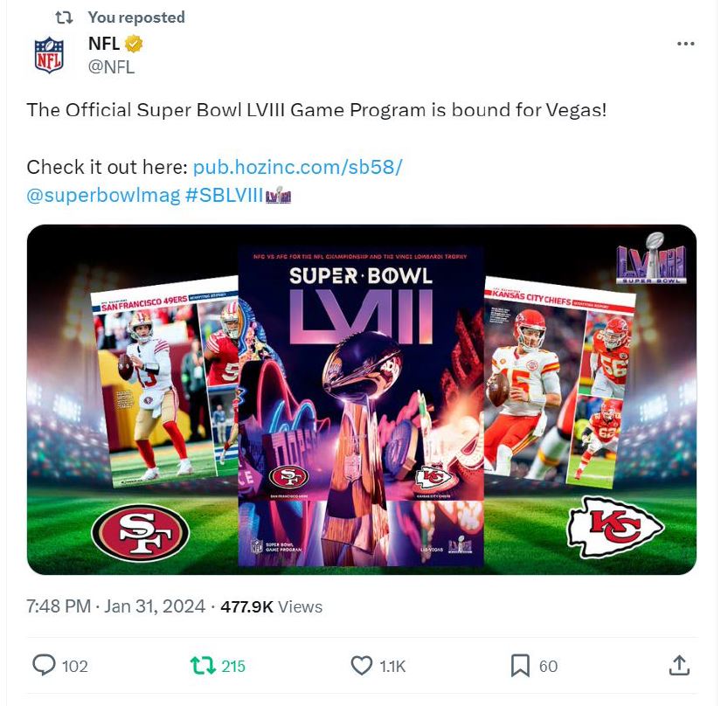Open the @superbowlmag mention
This screenshot has width=728, height=706.
tap(103, 196)
